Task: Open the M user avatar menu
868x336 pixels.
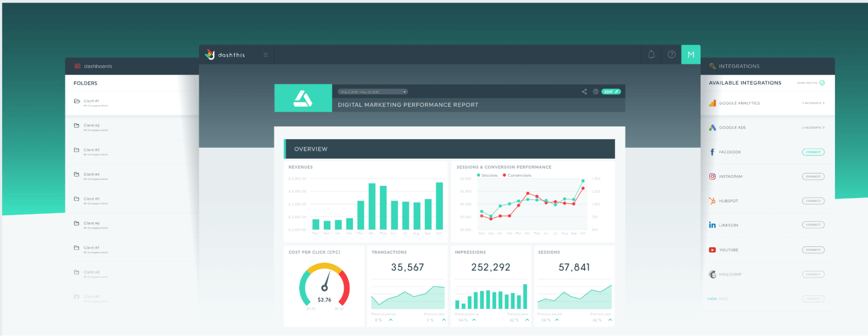Action: pos(691,54)
